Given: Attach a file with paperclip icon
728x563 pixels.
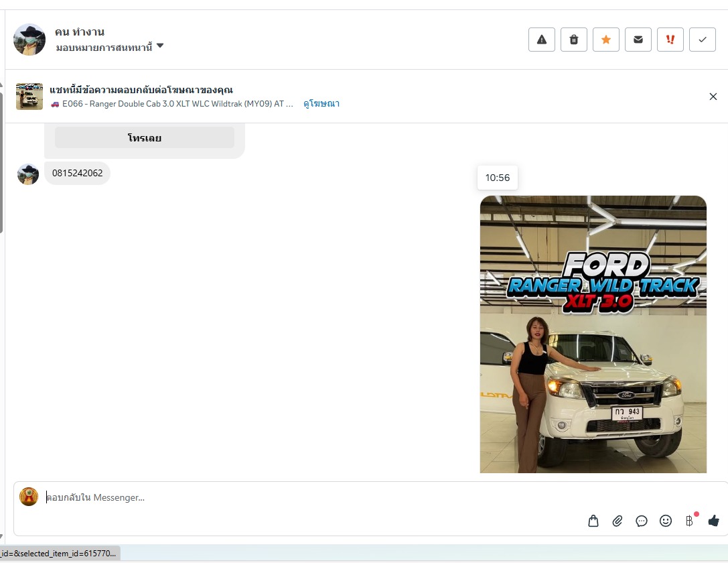Looking at the screenshot, I should [617, 521].
